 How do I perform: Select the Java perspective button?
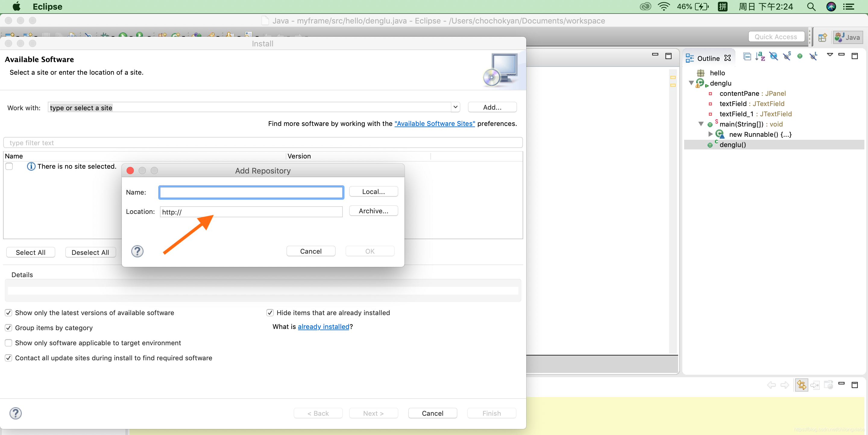tap(848, 37)
